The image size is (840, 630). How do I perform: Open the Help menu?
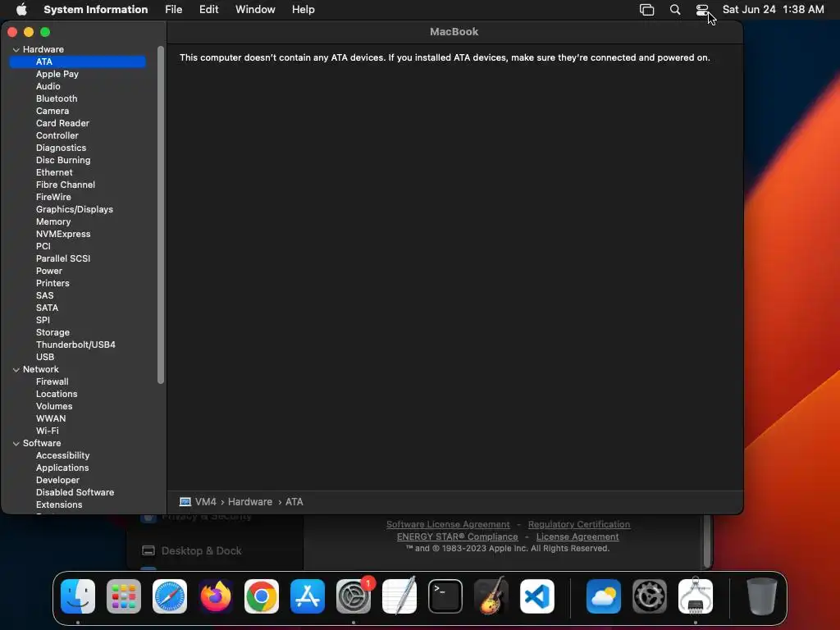pyautogui.click(x=304, y=10)
